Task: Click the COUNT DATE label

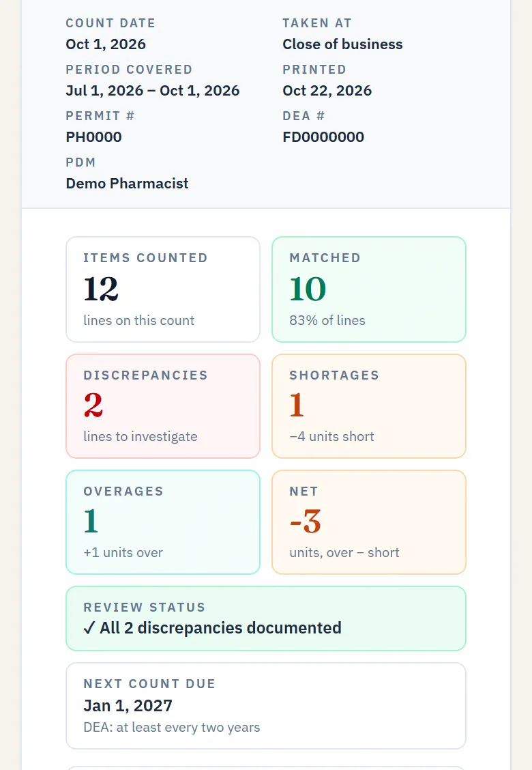Action: [111, 23]
